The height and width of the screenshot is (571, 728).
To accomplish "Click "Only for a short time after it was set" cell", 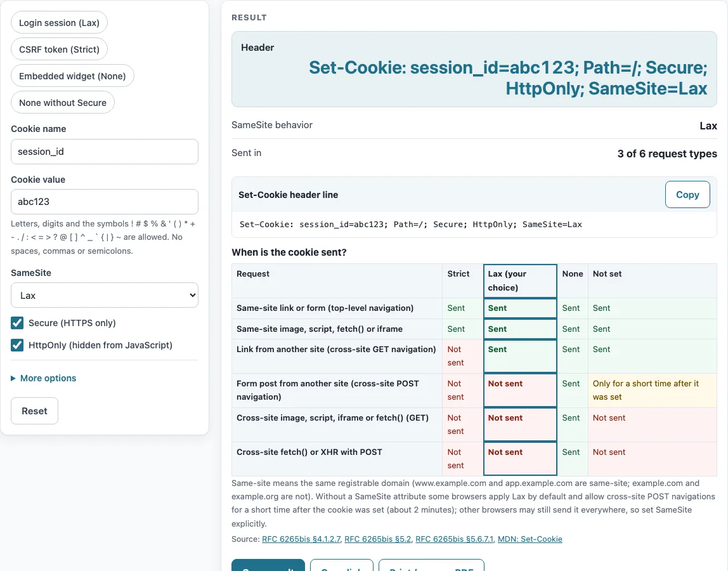I will pyautogui.click(x=653, y=390).
